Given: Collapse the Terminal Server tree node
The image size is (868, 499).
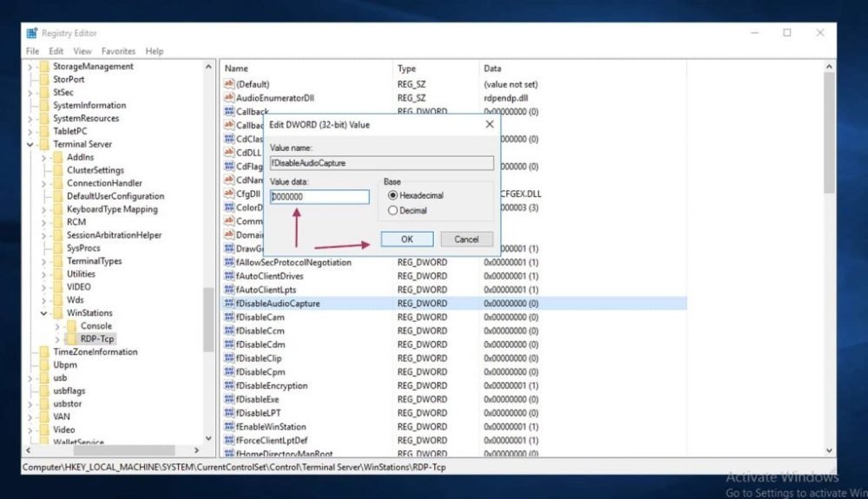Looking at the screenshot, I should click(x=30, y=144).
